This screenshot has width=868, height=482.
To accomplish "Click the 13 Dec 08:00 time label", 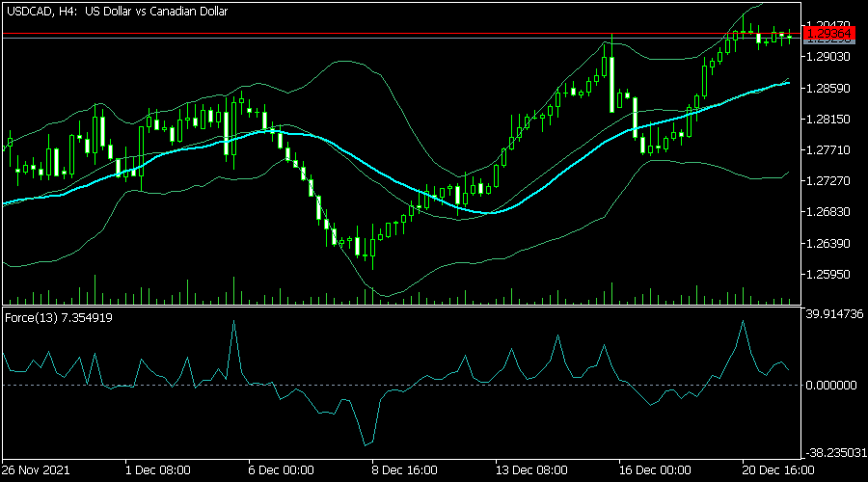I will coord(531,470).
